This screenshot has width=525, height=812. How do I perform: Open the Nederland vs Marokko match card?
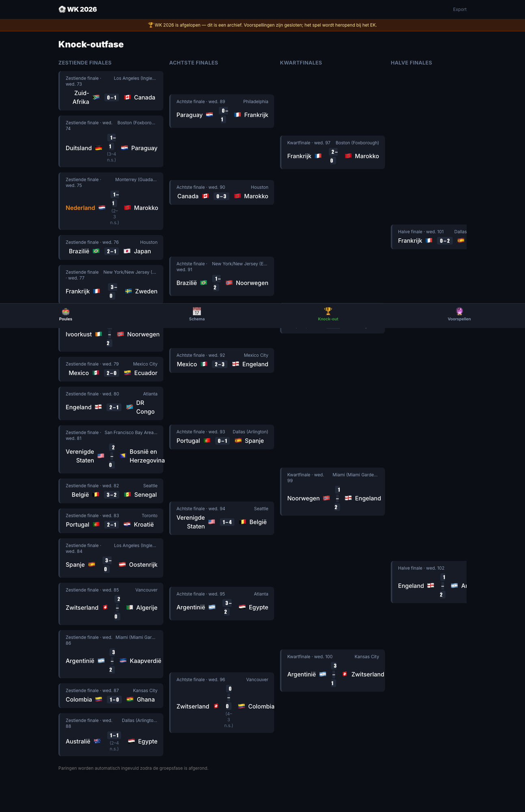point(111,201)
